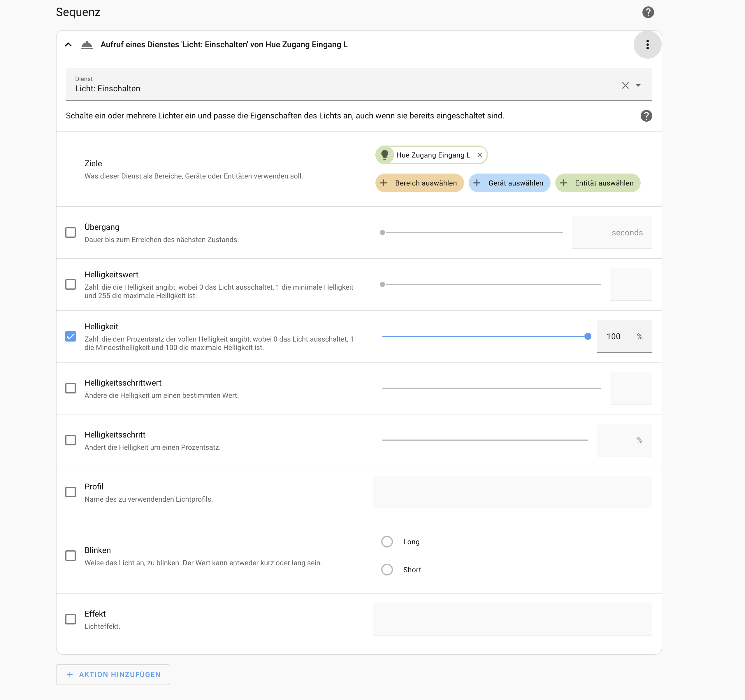Open the Sequenz help icon

(648, 12)
